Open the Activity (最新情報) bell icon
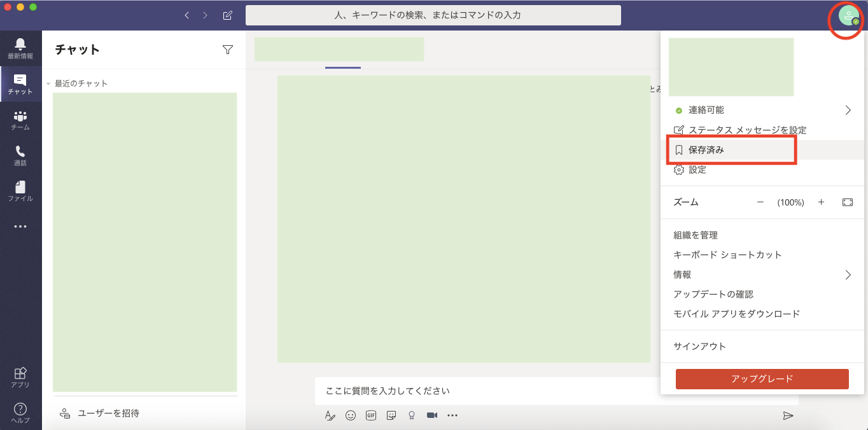This screenshot has width=868, height=430. [x=20, y=48]
